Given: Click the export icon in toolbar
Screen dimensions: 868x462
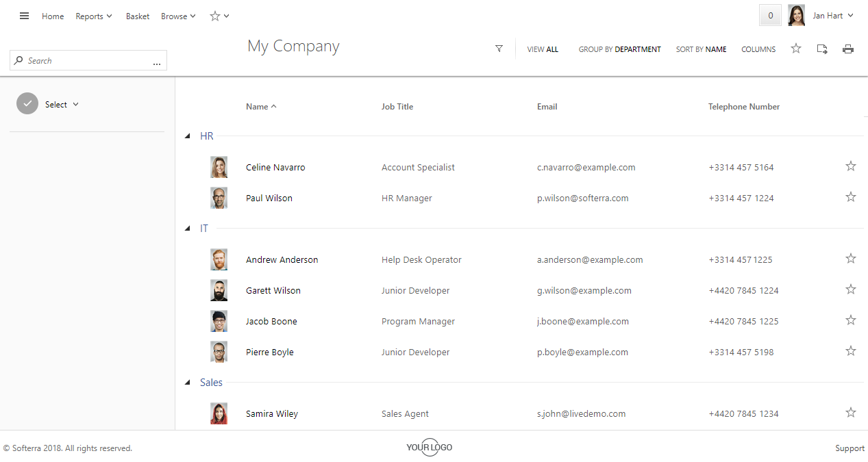Looking at the screenshot, I should point(822,49).
